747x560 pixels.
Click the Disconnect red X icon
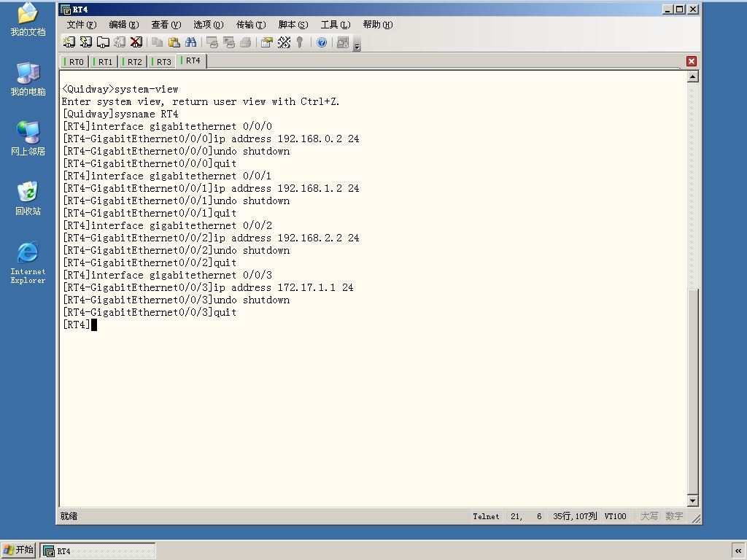[x=136, y=42]
